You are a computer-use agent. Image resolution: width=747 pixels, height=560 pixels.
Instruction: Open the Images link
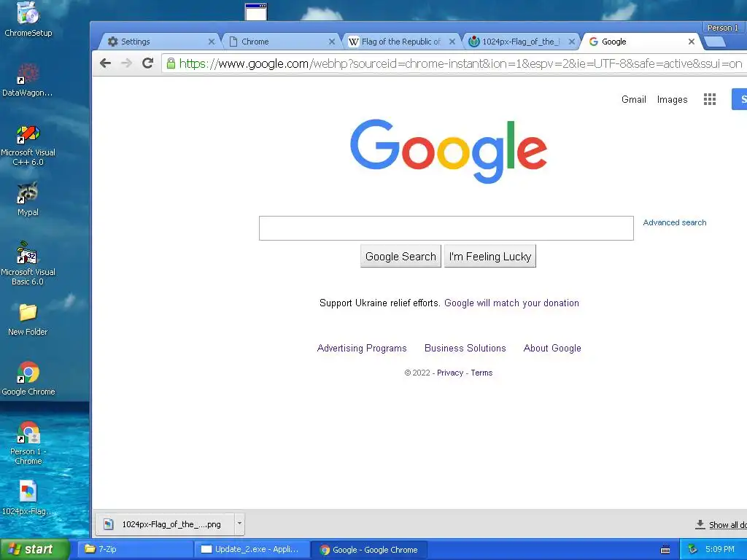tap(672, 99)
